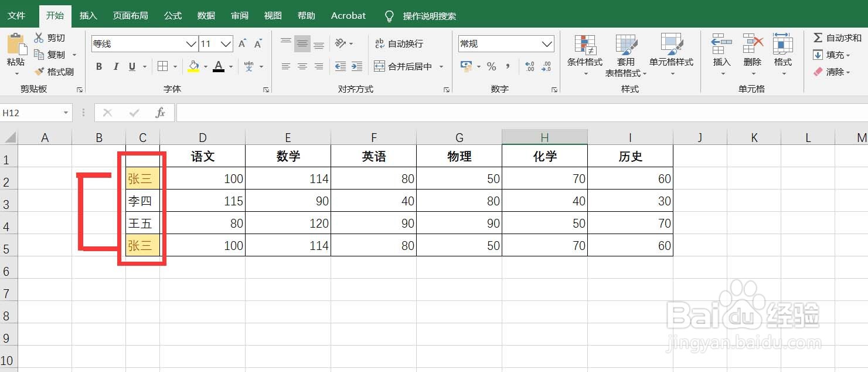Switch to the 插入 ribbon tab
This screenshot has height=372, width=868.
(88, 16)
